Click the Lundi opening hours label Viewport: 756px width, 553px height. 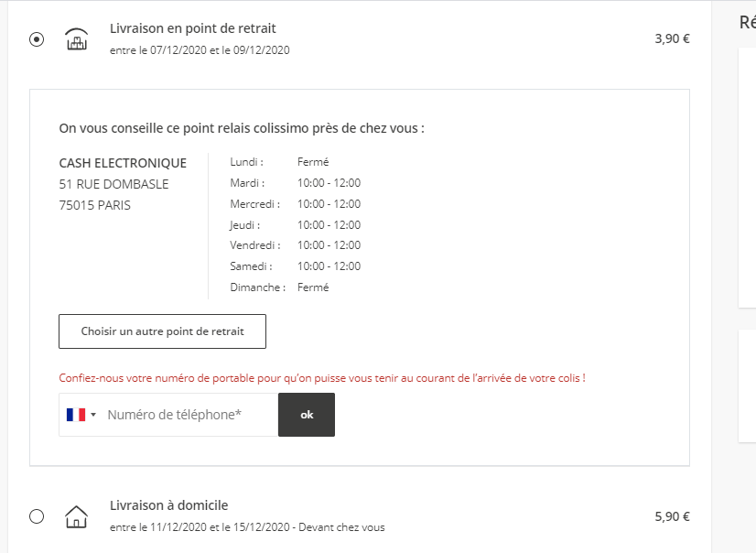(x=246, y=162)
